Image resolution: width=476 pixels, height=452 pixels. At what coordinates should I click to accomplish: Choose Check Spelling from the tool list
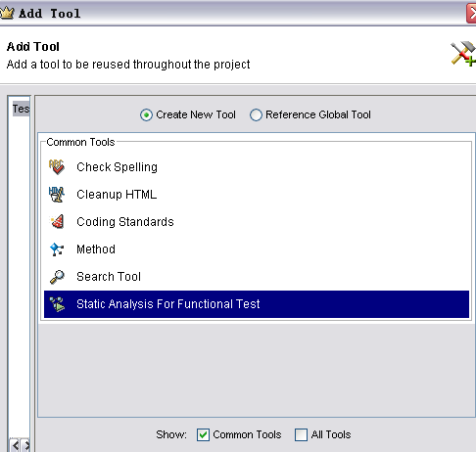point(257,167)
